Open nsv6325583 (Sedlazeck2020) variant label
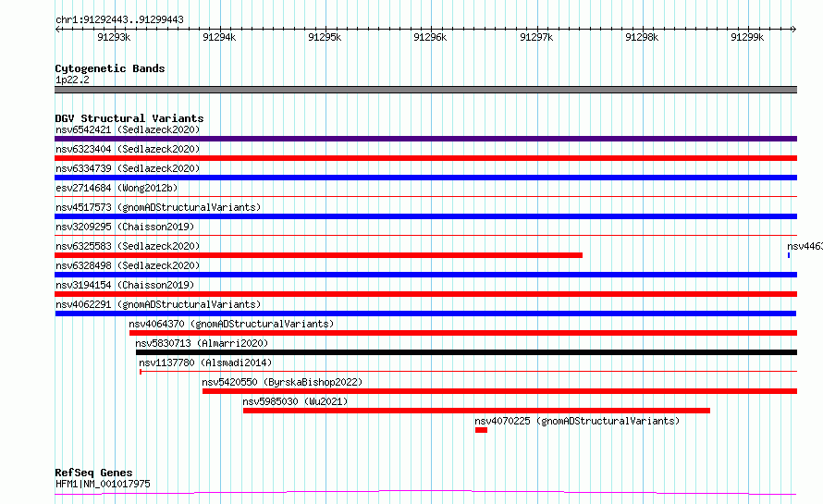Image resolution: width=823 pixels, height=504 pixels. pyautogui.click(x=128, y=246)
